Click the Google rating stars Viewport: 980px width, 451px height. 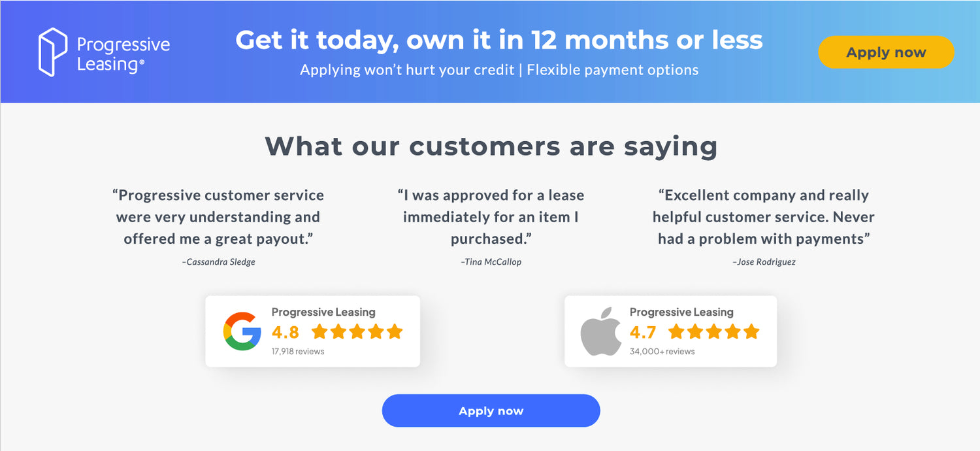click(357, 332)
